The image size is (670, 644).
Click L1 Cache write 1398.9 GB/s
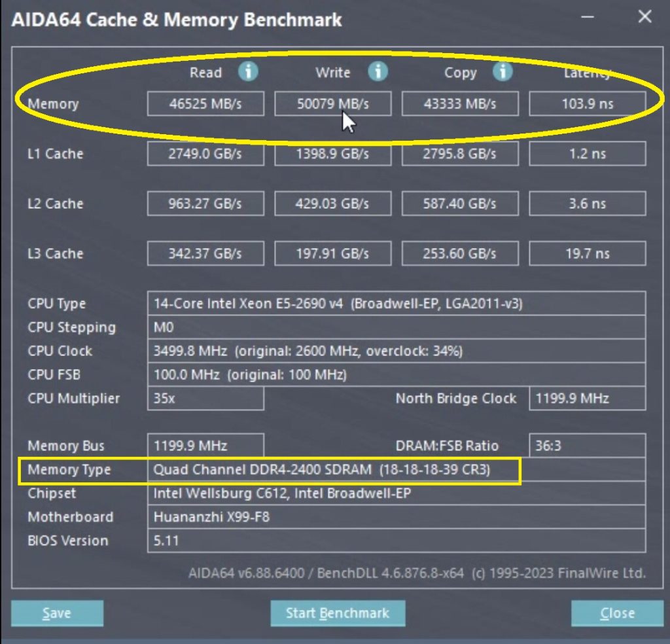[333, 154]
